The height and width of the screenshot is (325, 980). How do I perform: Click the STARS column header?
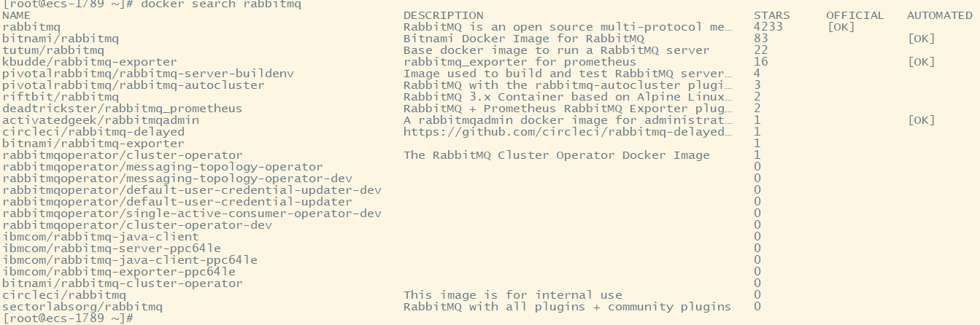tap(771, 15)
